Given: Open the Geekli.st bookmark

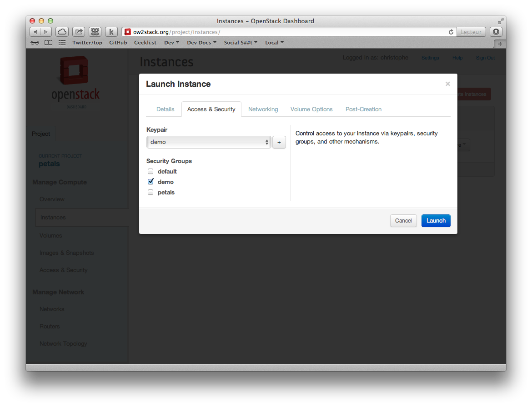Looking at the screenshot, I should point(145,43).
